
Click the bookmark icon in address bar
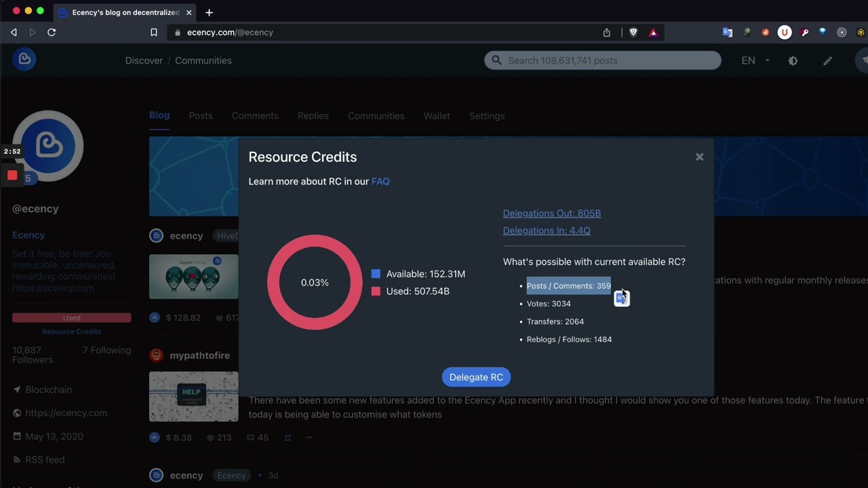(x=154, y=33)
